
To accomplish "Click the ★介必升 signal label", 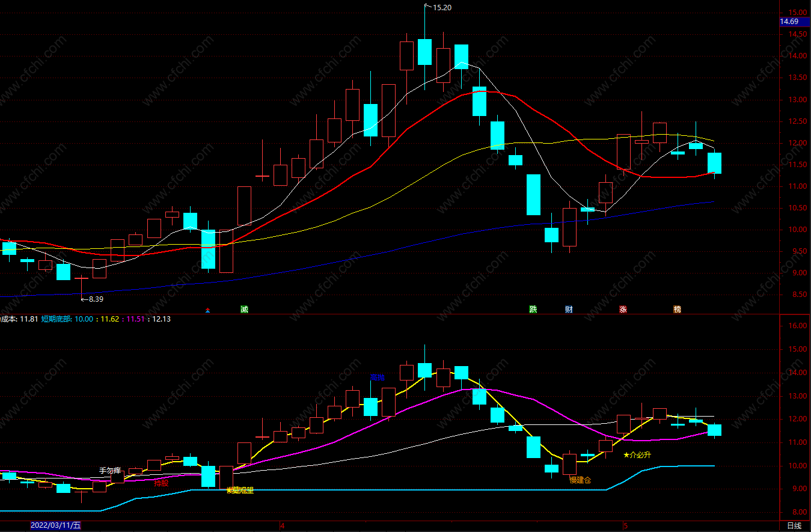I will 637,455.
